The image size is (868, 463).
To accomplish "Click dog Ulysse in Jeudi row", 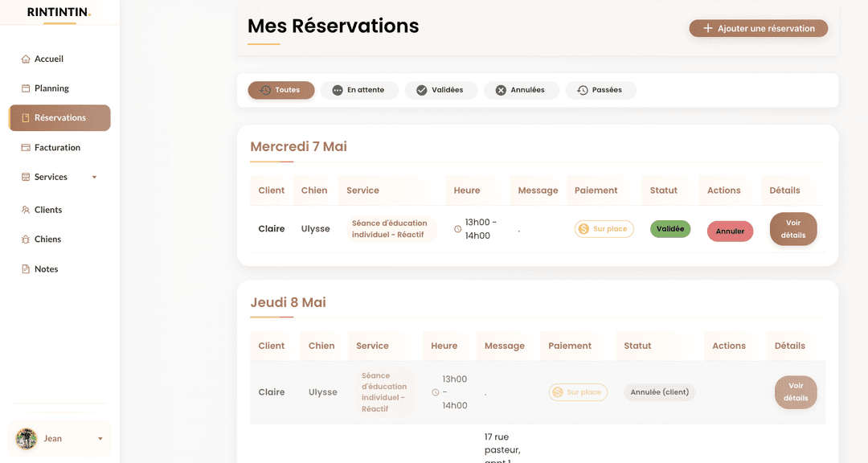I will tap(323, 392).
